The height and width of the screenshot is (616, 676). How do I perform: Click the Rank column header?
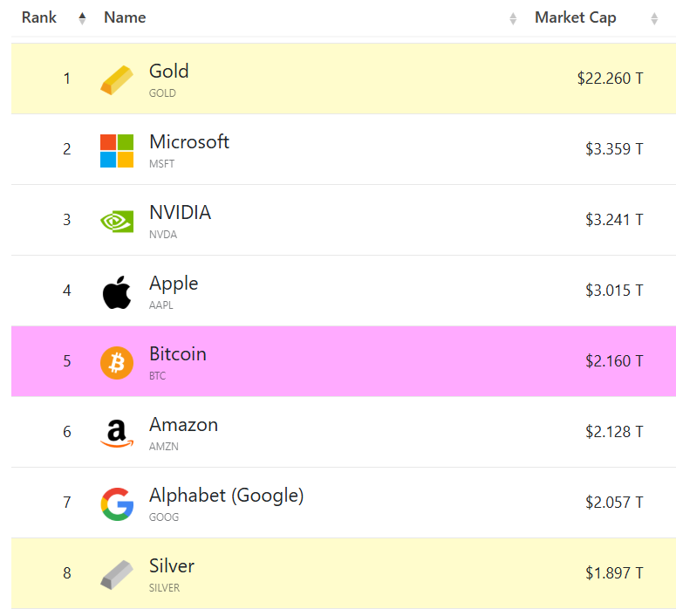tap(39, 17)
